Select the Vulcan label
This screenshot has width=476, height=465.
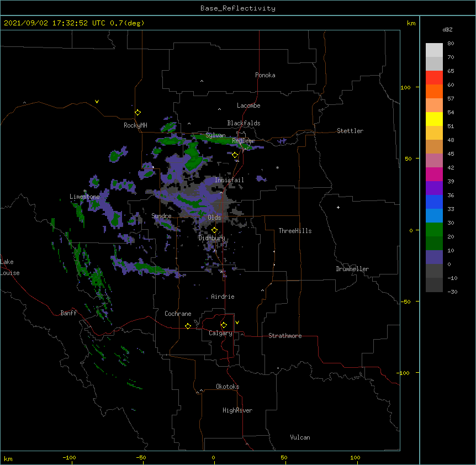click(x=300, y=437)
